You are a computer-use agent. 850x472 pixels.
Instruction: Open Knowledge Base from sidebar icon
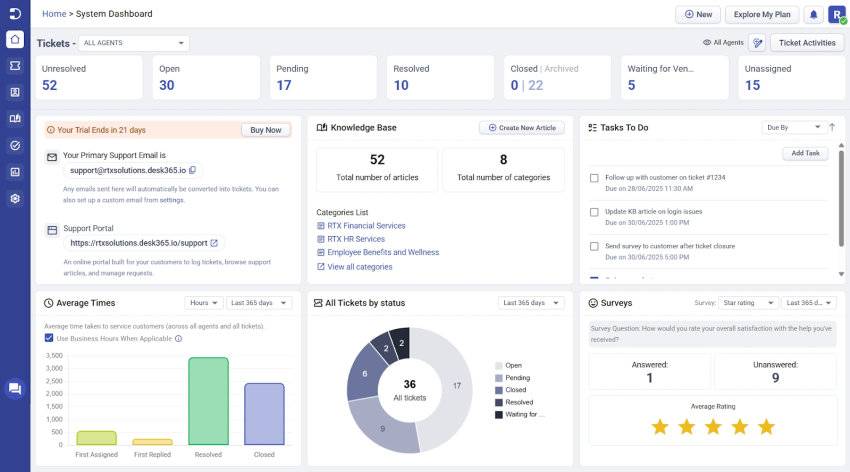click(15, 119)
